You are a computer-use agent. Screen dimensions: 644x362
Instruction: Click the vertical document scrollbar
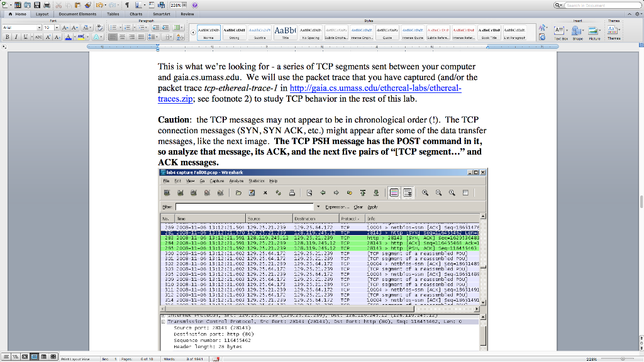click(640, 189)
